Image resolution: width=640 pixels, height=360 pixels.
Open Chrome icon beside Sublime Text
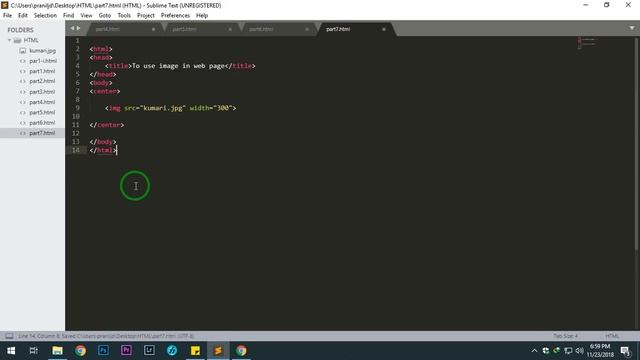tap(241, 351)
